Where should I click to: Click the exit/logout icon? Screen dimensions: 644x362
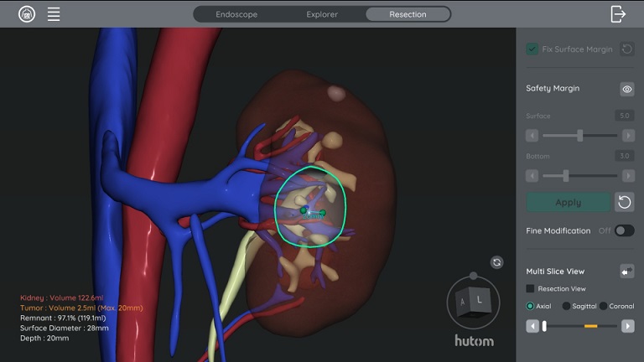pos(618,14)
